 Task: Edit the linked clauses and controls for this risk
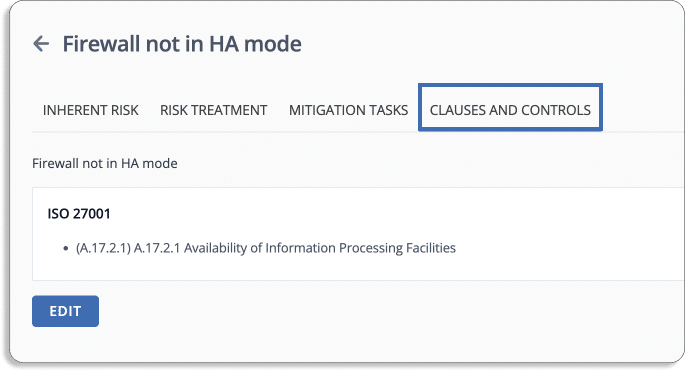coord(66,311)
